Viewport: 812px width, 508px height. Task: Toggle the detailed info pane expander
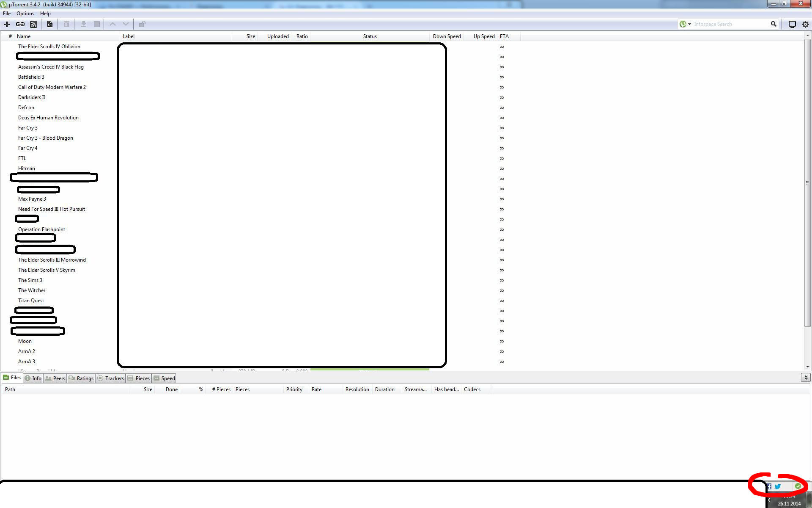pos(806,378)
